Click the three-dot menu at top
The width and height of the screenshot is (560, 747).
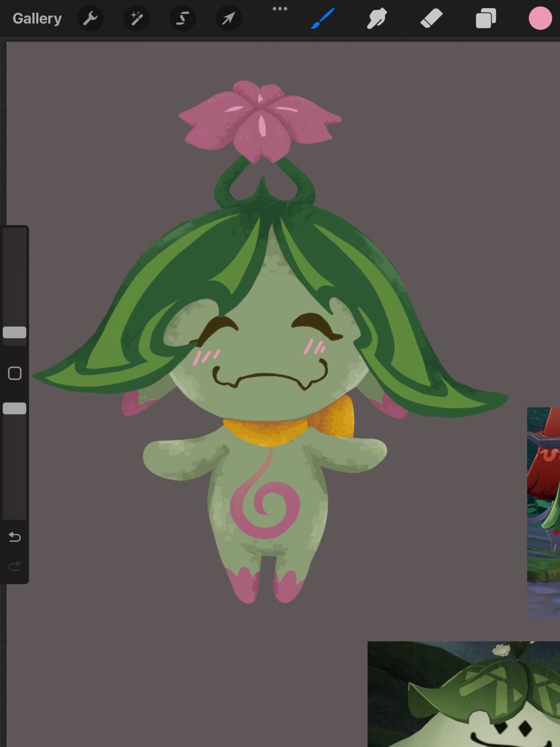point(280,8)
